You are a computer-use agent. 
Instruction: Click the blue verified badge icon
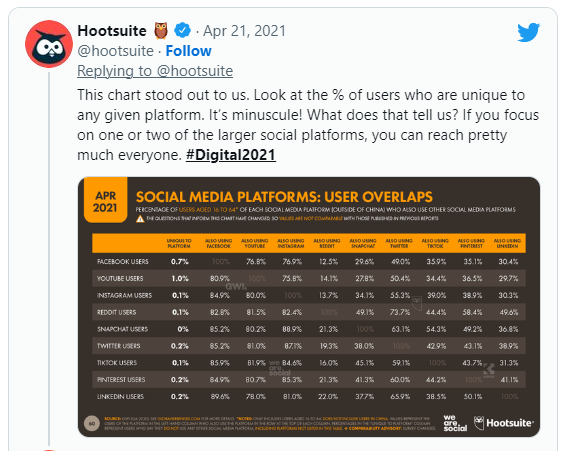point(182,30)
